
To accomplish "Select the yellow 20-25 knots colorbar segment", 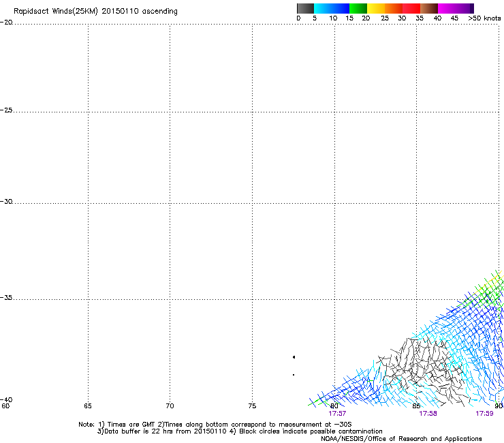I will click(x=376, y=8).
